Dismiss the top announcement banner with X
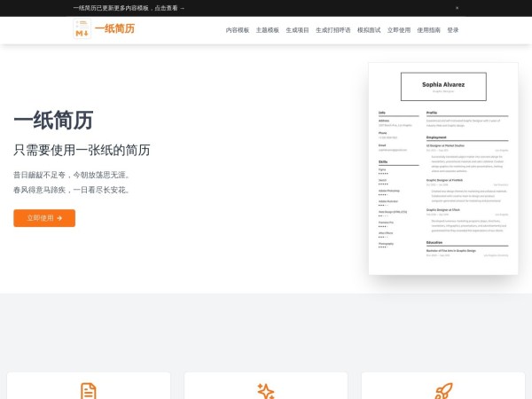The width and height of the screenshot is (532, 399). [457, 8]
